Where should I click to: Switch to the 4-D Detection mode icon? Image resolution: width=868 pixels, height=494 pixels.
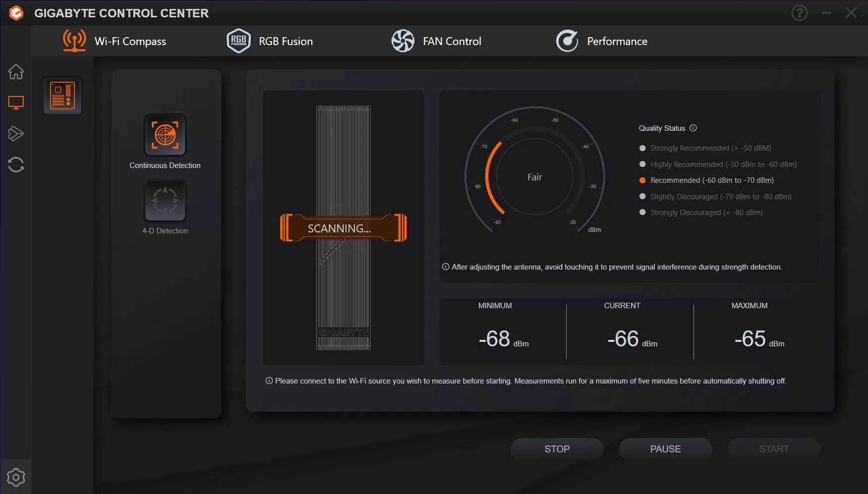165,201
